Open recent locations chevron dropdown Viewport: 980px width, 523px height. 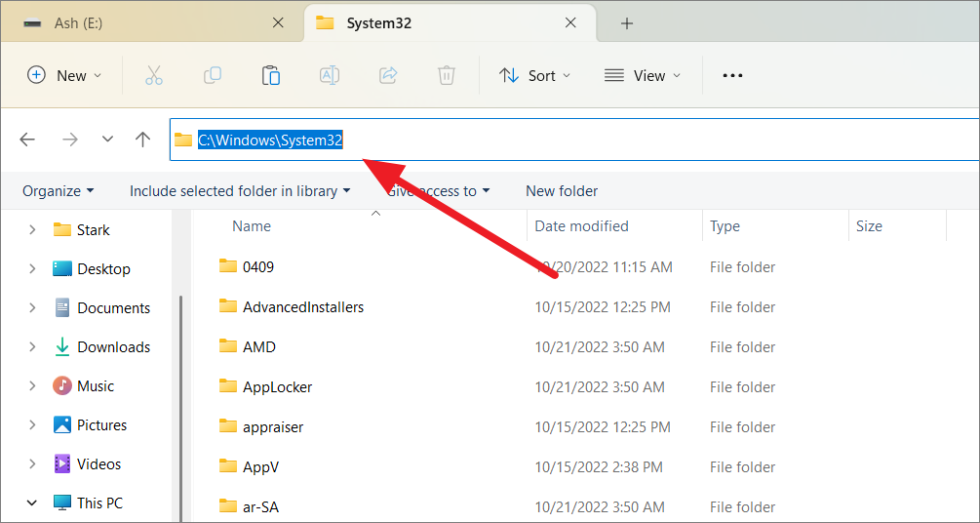coord(107,140)
